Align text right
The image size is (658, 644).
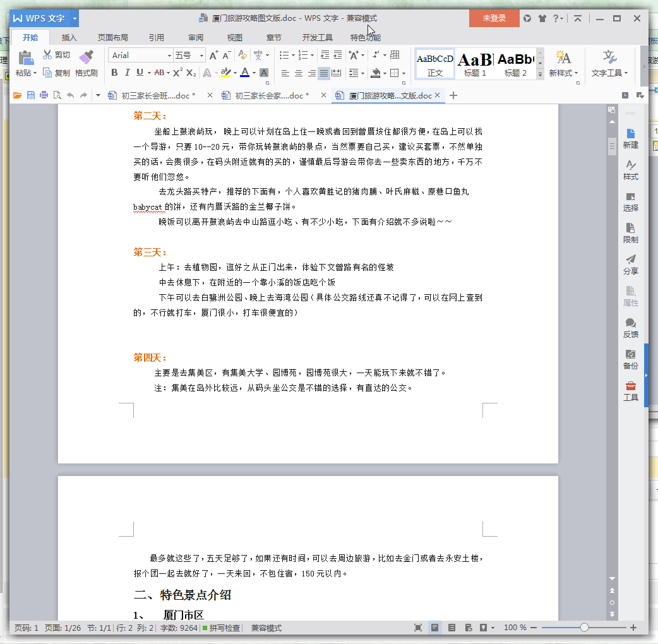(311, 73)
